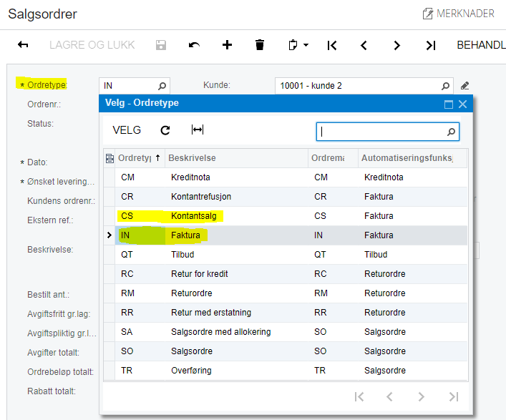Go to the last record in the toolbar

(431, 45)
